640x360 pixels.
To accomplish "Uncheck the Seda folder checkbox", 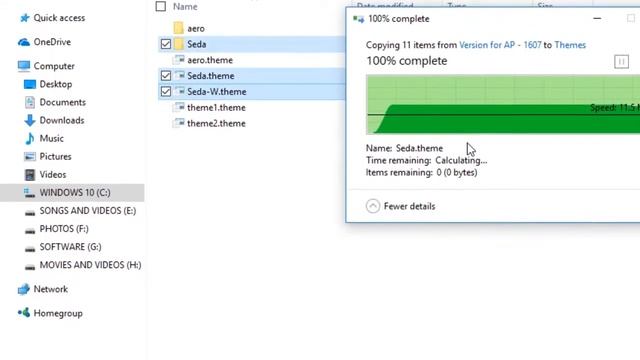I will point(166,44).
